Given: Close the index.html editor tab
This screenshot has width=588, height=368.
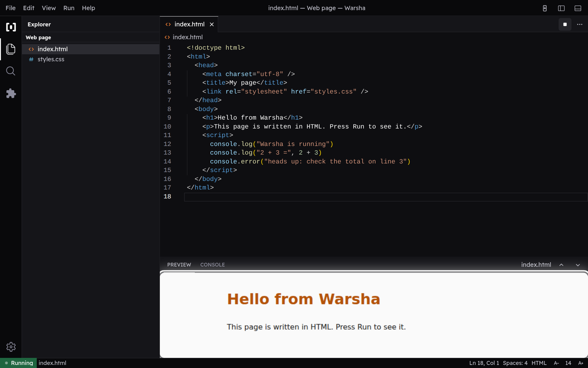Looking at the screenshot, I should [x=212, y=24].
